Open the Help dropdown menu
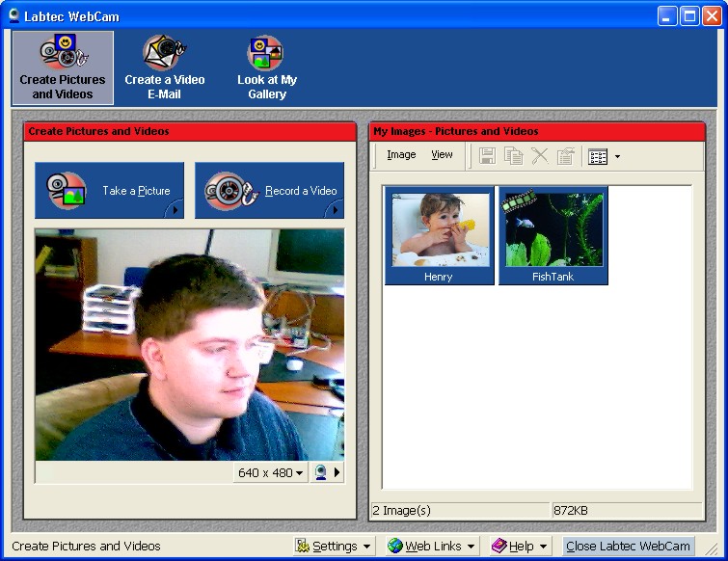The width and height of the screenshot is (728, 561). (x=520, y=547)
